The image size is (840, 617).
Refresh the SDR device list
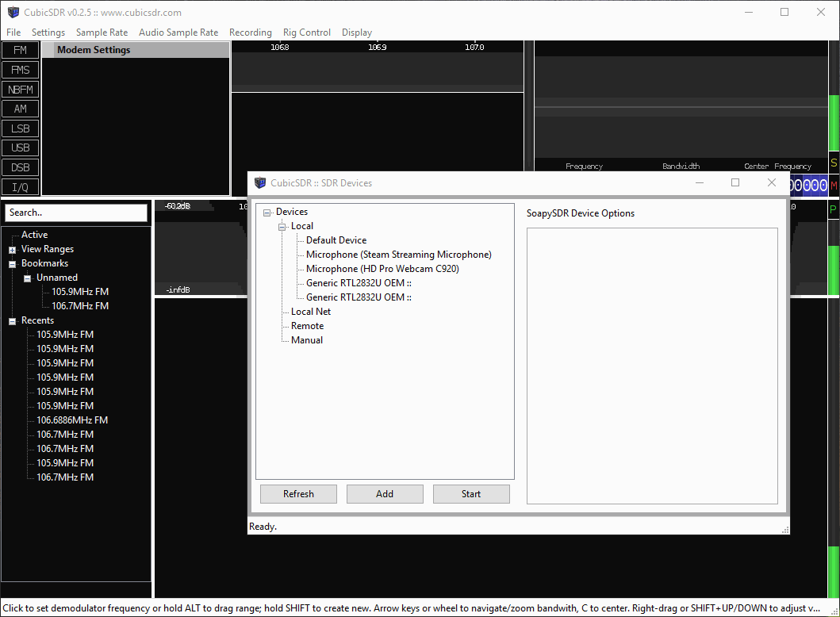pos(298,493)
